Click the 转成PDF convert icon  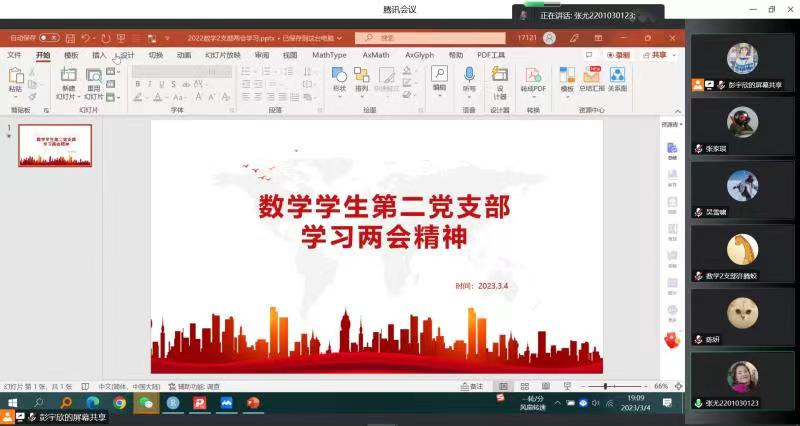(x=533, y=79)
